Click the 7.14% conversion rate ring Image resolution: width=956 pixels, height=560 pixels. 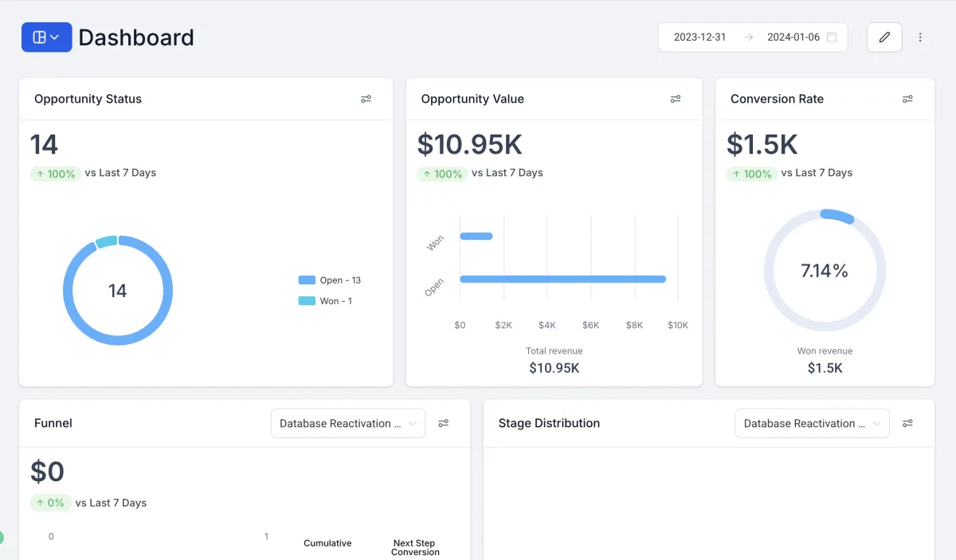[x=825, y=271]
